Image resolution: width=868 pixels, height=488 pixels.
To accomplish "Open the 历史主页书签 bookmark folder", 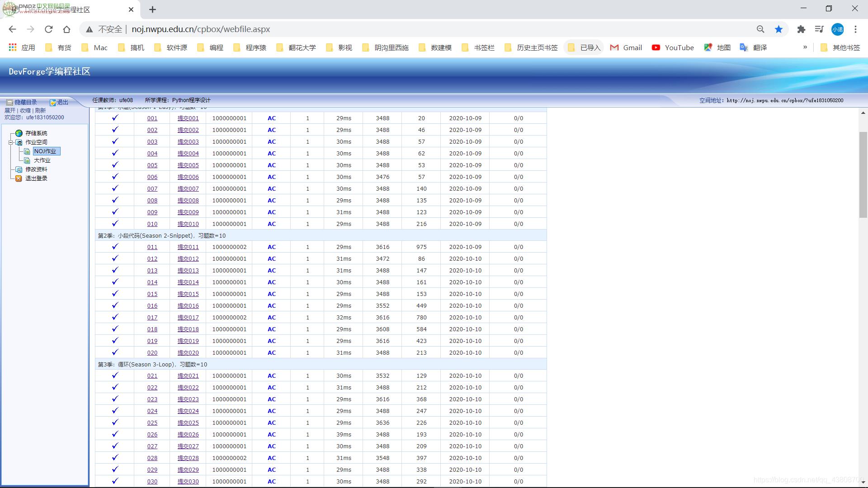I will tap(531, 47).
